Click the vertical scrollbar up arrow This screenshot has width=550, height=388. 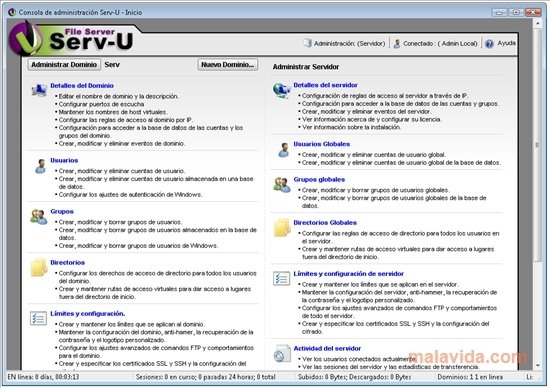tap(538, 24)
